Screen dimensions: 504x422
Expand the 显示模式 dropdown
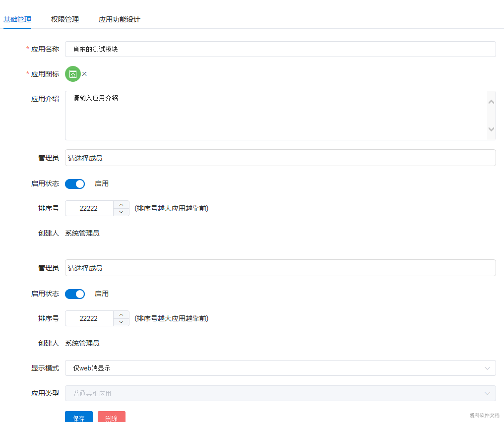click(280, 368)
